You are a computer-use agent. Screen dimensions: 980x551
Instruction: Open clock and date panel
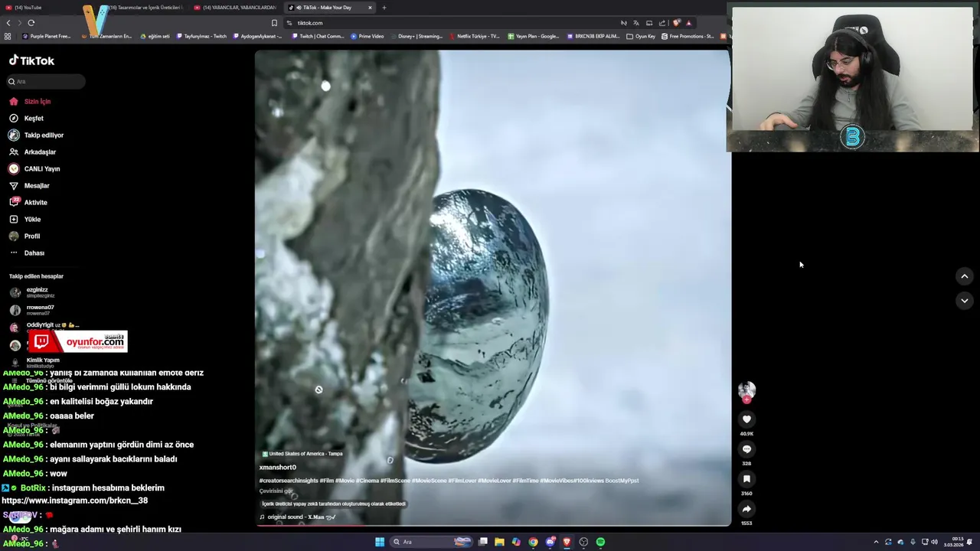953,542
